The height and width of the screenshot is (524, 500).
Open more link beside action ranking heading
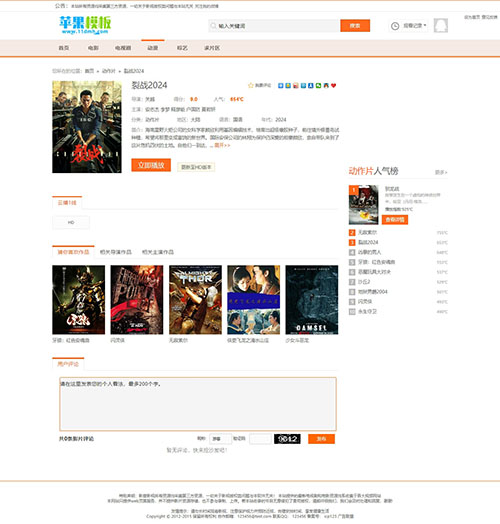point(441,172)
